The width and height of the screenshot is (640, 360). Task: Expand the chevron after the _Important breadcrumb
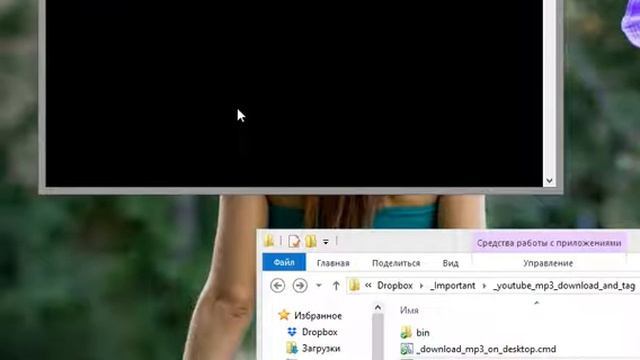(484, 285)
